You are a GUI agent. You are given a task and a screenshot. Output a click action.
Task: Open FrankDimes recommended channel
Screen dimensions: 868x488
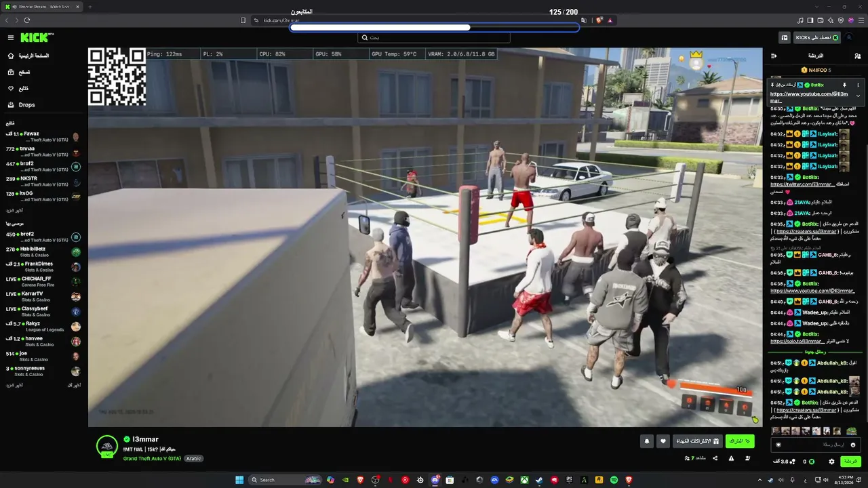tap(43, 267)
